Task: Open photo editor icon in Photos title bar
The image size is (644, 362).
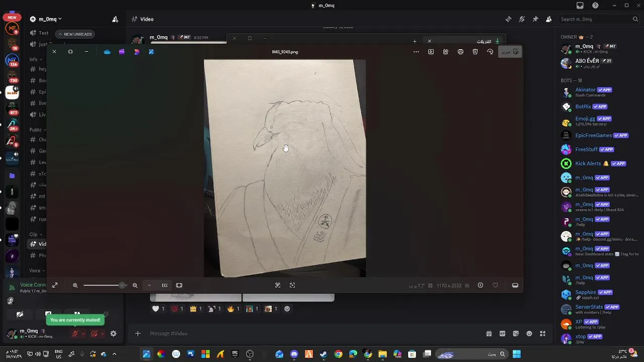Action: tap(151, 52)
